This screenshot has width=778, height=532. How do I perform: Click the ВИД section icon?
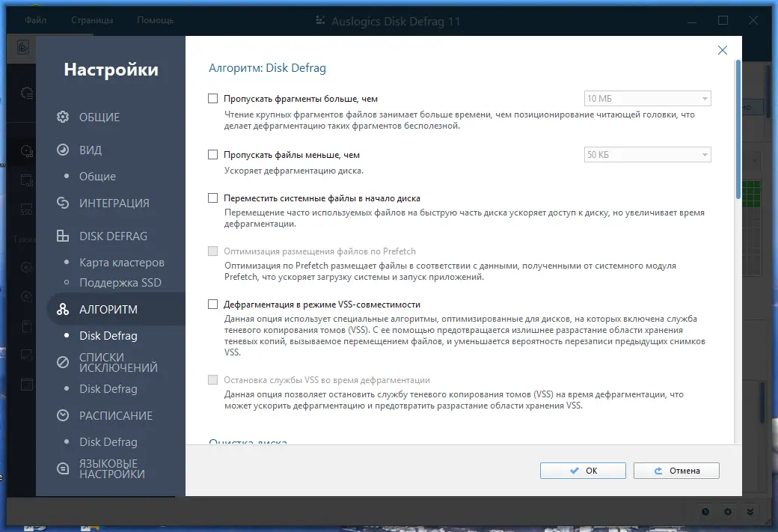(63, 150)
